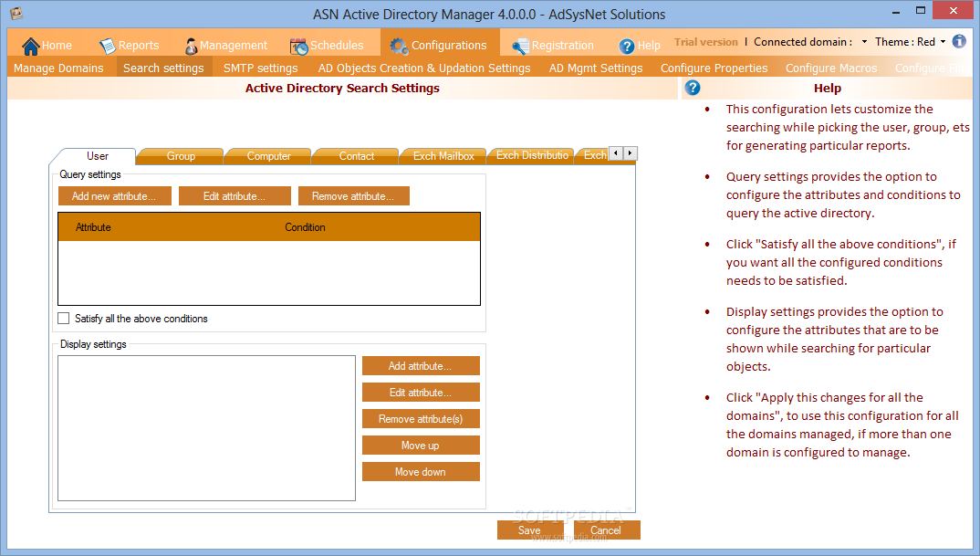
Task: Click the Registration key icon
Action: (x=521, y=47)
